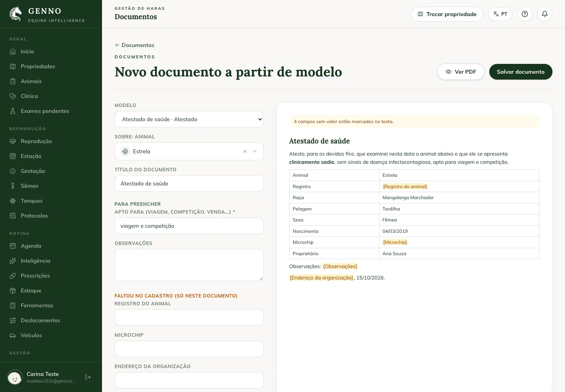Focus the Endereço da organização field
The height and width of the screenshot is (392, 565).
(189, 380)
